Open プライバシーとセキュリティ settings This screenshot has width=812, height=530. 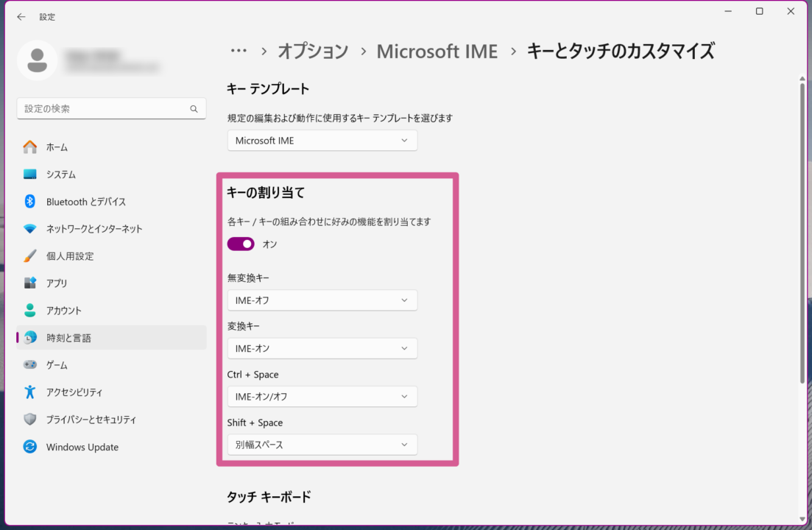111,420
